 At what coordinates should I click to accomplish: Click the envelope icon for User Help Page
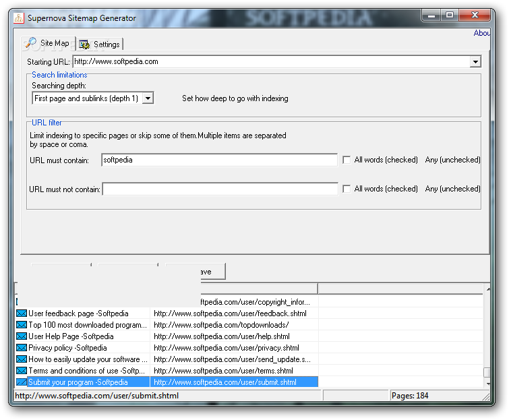(22, 336)
